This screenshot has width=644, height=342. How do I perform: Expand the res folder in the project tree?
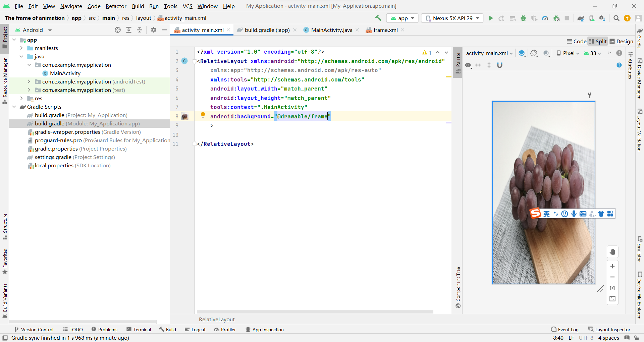pyautogui.click(x=21, y=98)
